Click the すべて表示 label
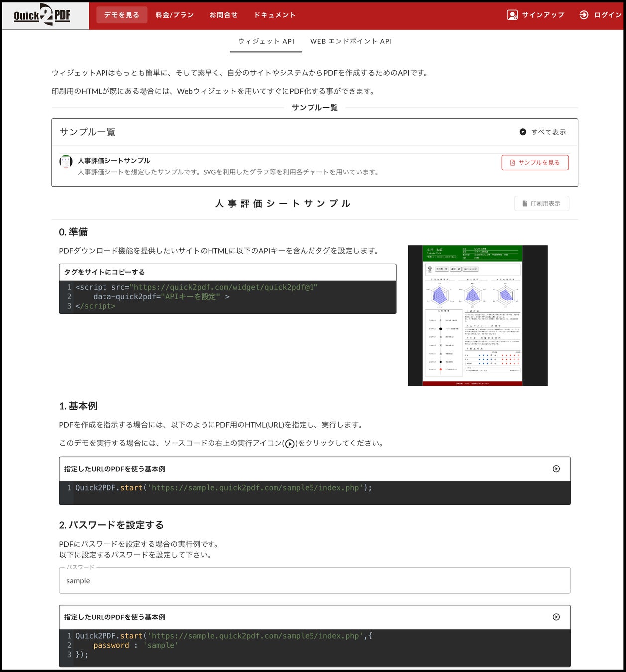The height and width of the screenshot is (672, 626). [548, 132]
